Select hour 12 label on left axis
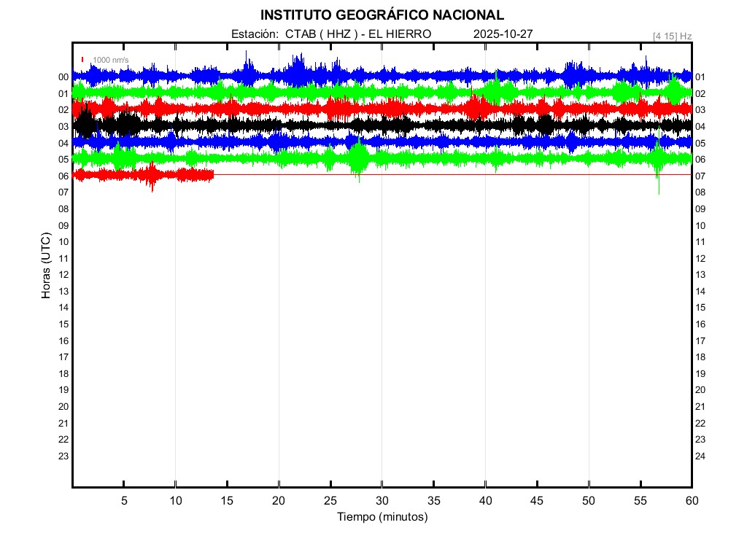This screenshot has height=560, width=747. pos(63,275)
